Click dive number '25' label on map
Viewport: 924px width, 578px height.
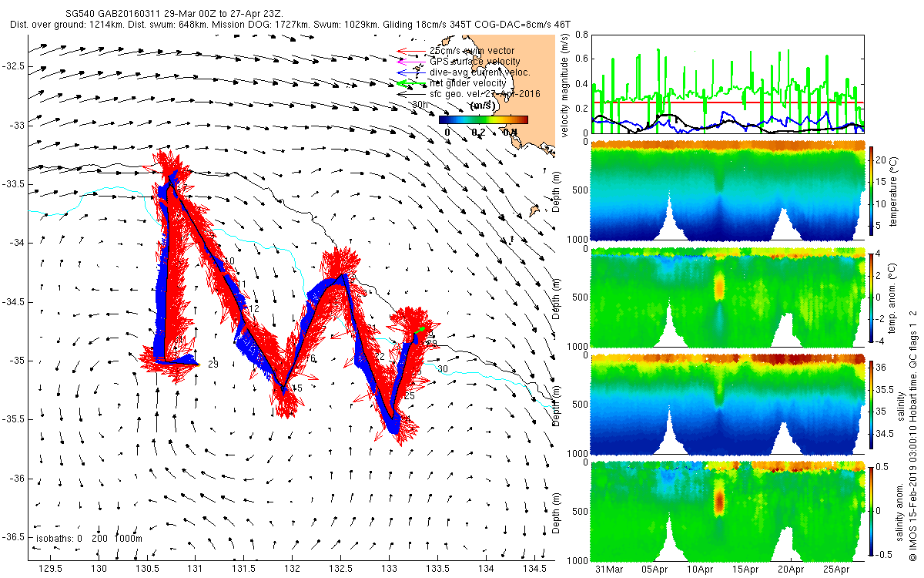410,395
